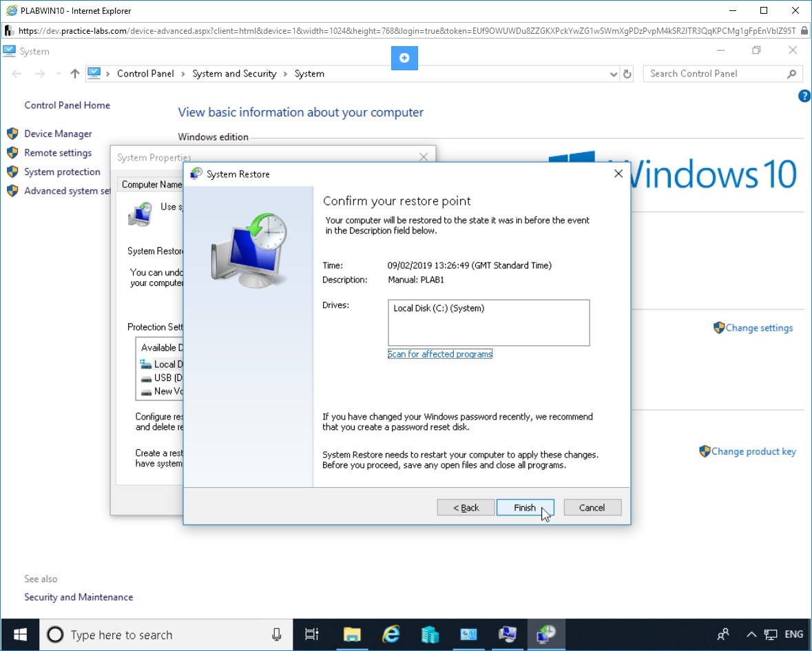The height and width of the screenshot is (651, 812).
Task: Go up one level with the up arrow
Action: coord(75,74)
